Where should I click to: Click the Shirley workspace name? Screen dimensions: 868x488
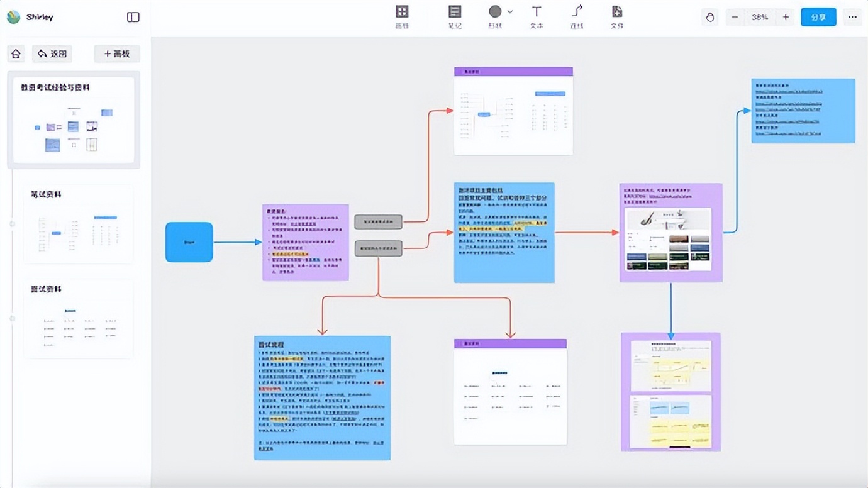(35, 17)
